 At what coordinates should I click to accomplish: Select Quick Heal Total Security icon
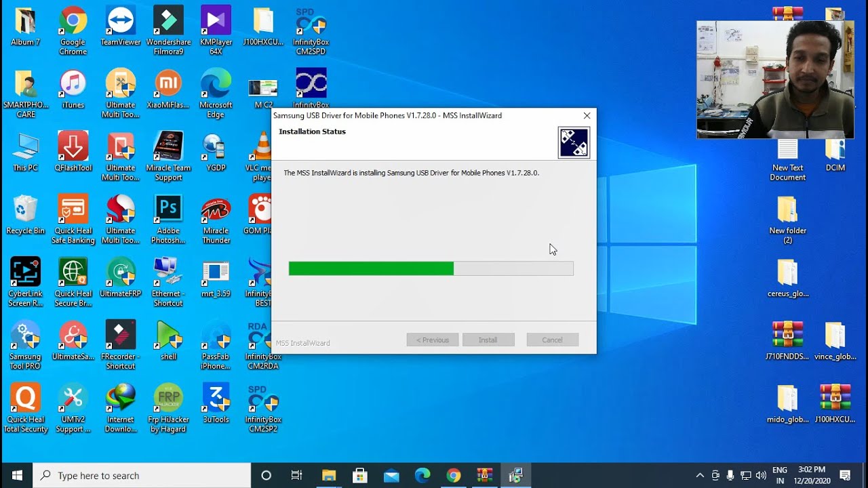[x=25, y=409]
